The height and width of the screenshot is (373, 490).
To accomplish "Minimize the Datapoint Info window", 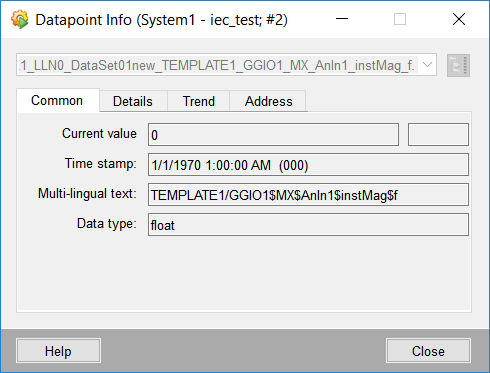I will click(342, 19).
